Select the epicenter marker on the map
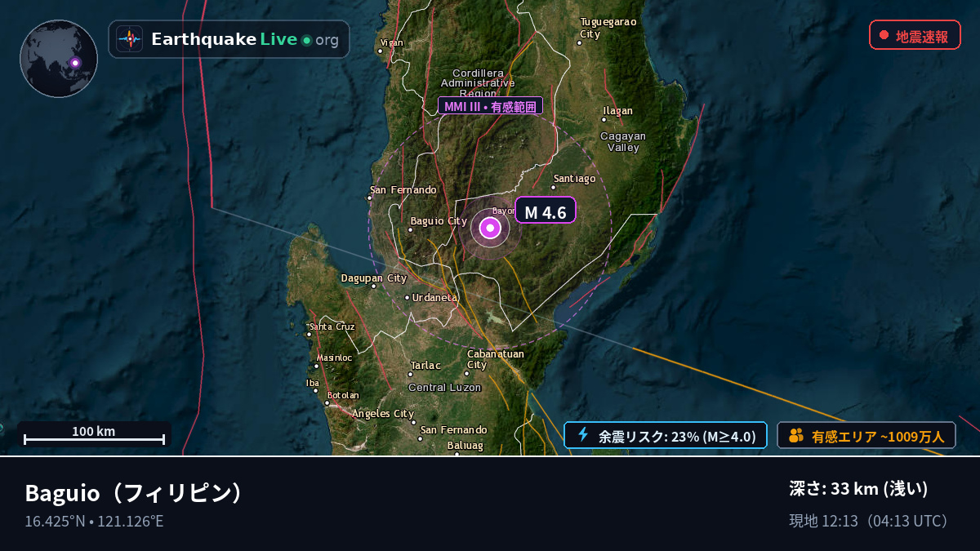 click(x=490, y=228)
